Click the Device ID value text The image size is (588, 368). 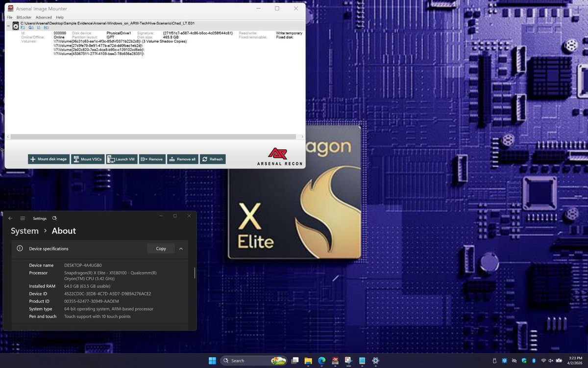[x=107, y=293]
